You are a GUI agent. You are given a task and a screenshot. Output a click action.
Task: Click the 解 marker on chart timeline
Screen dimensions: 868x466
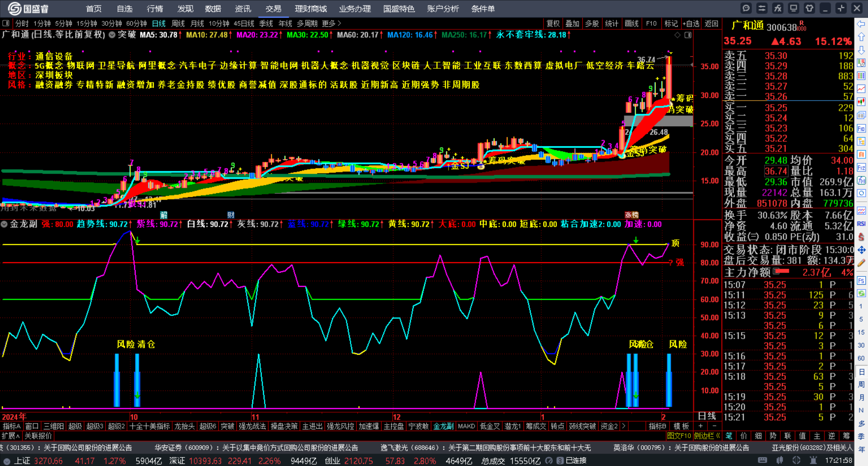pyautogui.click(x=164, y=215)
